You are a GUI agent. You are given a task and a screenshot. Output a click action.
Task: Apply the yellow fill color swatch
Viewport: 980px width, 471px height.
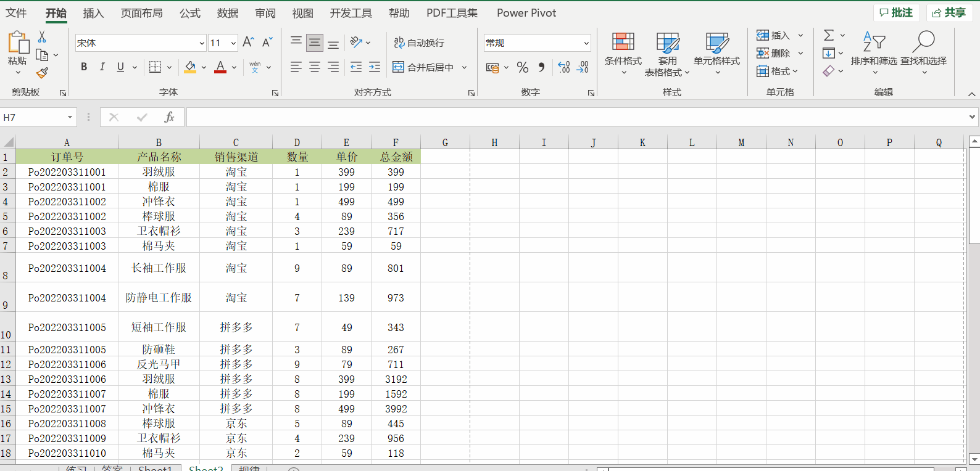point(190,67)
